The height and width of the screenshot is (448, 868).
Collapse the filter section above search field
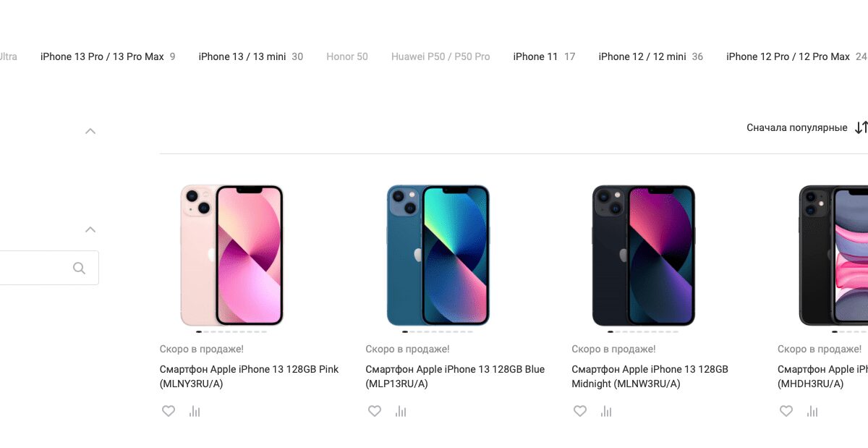(90, 229)
